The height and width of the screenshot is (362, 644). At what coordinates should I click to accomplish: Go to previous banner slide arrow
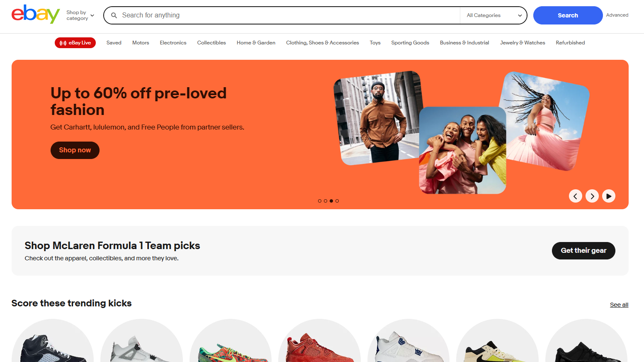tap(575, 196)
